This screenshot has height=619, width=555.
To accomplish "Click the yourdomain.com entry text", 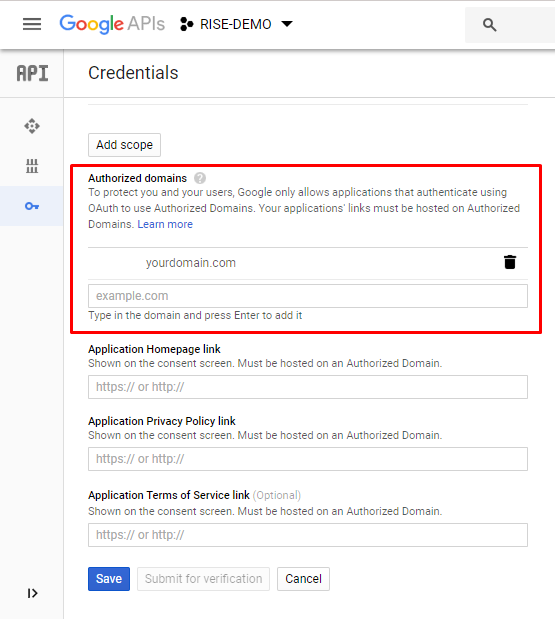I will click(191, 263).
